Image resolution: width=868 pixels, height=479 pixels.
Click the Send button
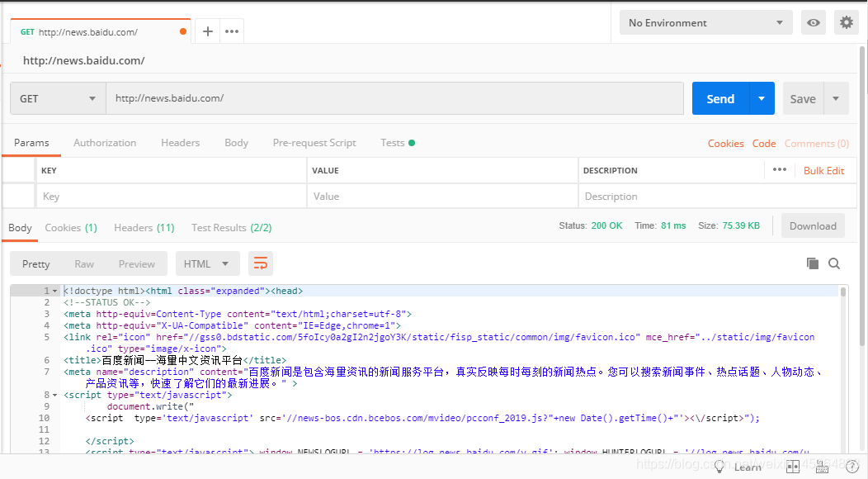[x=720, y=98]
